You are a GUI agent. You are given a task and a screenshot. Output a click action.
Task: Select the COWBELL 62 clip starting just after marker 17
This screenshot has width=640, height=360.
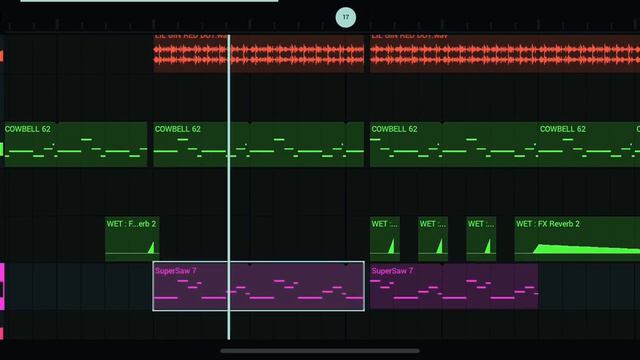pyautogui.click(x=453, y=144)
